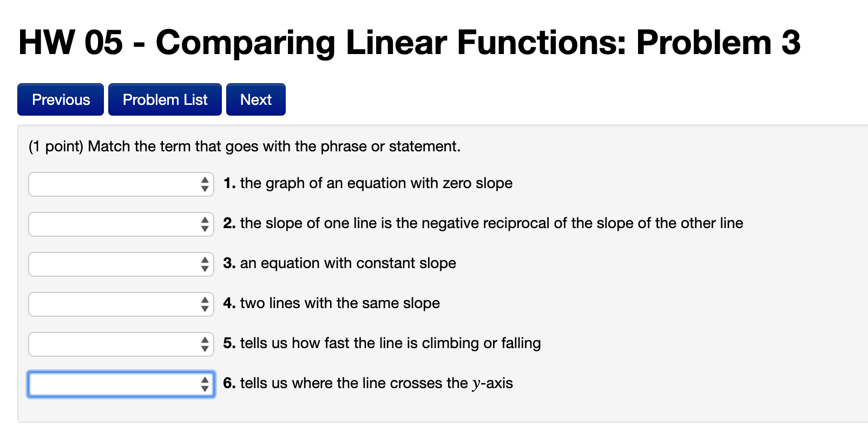Click the arrow stepper icon on dropdown 4
This screenshot has height=440, width=868.
pyautogui.click(x=205, y=304)
